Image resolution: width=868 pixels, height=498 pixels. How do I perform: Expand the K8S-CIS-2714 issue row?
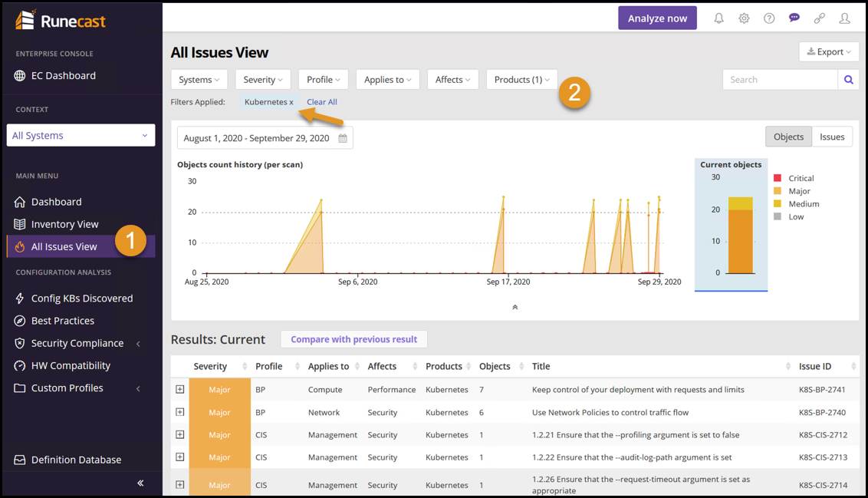point(180,485)
